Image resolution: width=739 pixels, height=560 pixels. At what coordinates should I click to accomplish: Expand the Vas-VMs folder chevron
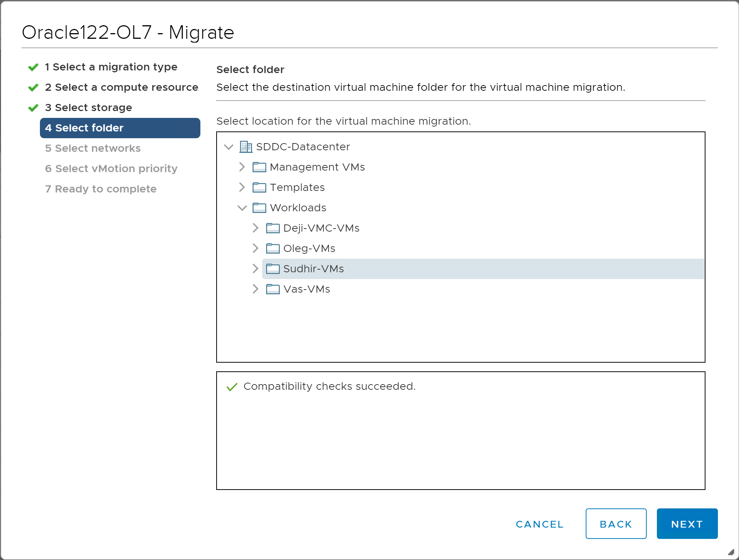click(x=255, y=289)
